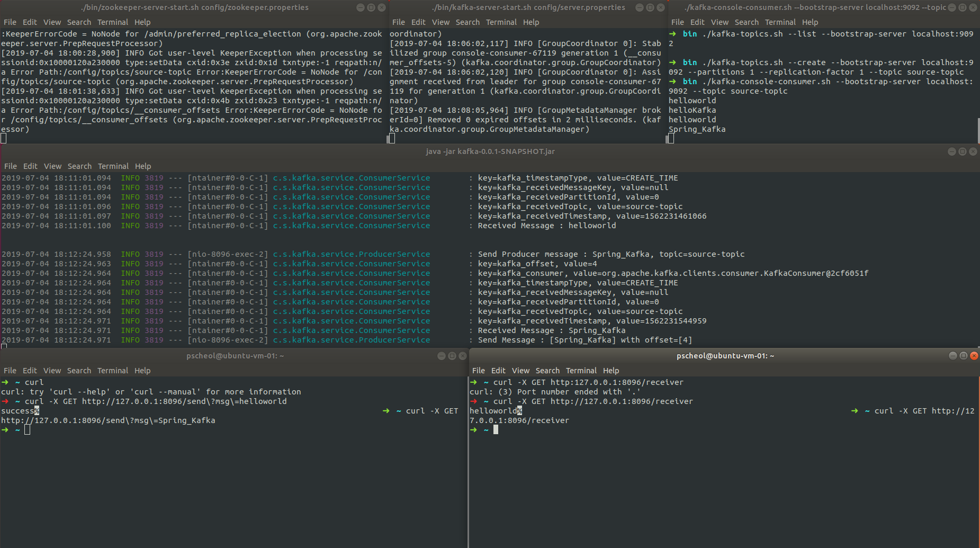Screen dimensions: 980x548
Task: Open View menu in zookeeper terminal window
Action: pos(52,22)
